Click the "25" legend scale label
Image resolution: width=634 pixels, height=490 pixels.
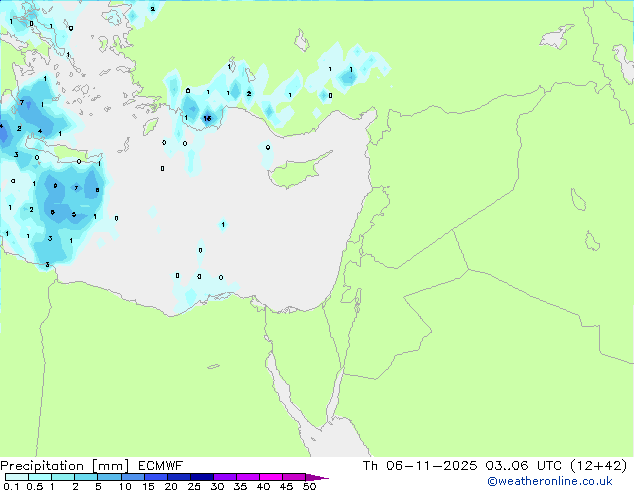pyautogui.click(x=194, y=486)
